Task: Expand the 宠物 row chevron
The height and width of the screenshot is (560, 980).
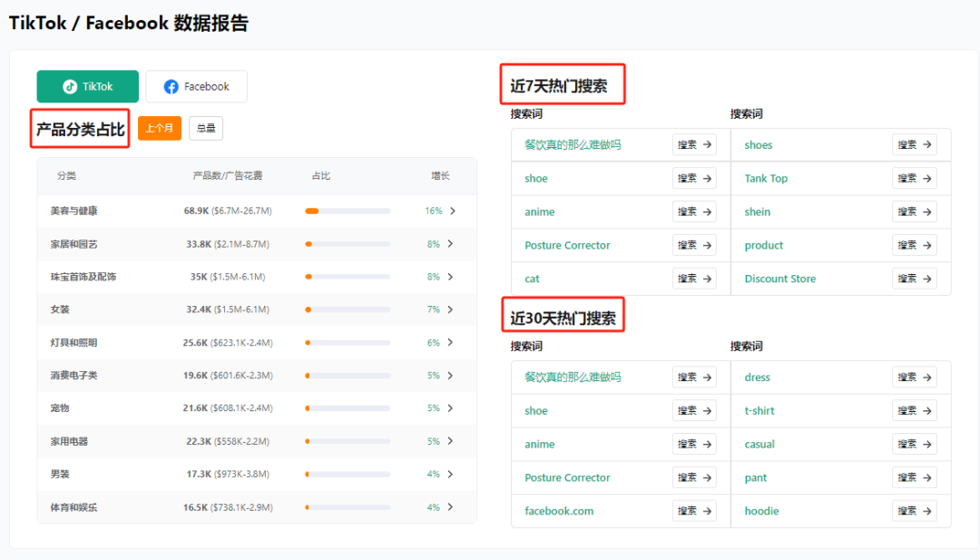Action: click(x=451, y=408)
